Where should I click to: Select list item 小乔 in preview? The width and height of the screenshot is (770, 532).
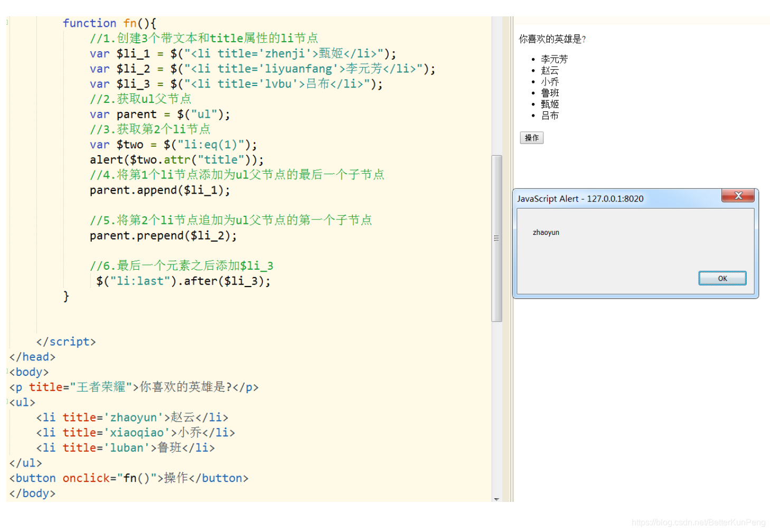click(x=550, y=82)
